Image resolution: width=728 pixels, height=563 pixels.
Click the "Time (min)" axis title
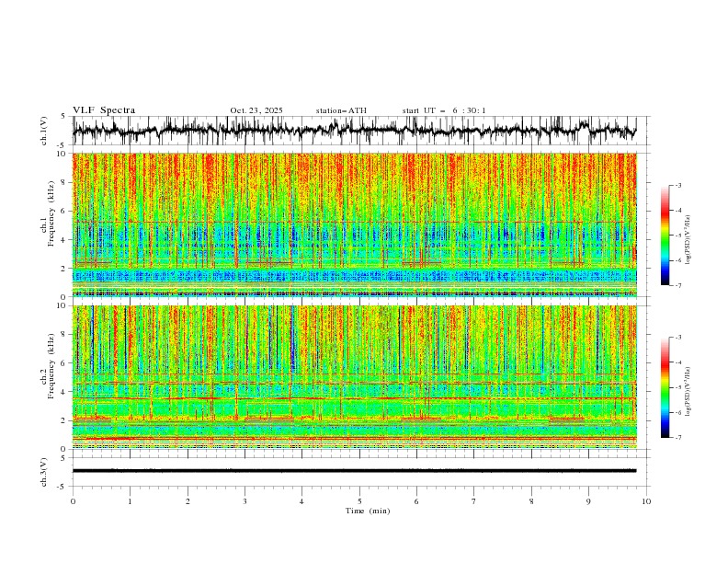click(x=368, y=511)
